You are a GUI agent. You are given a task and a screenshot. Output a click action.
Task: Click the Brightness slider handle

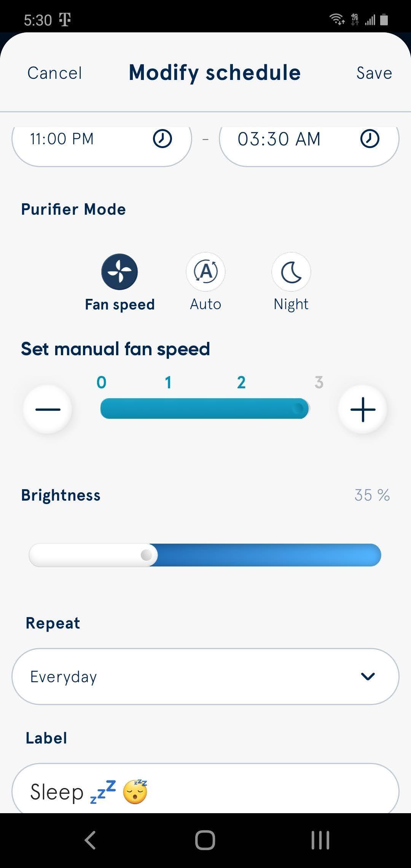(x=147, y=555)
